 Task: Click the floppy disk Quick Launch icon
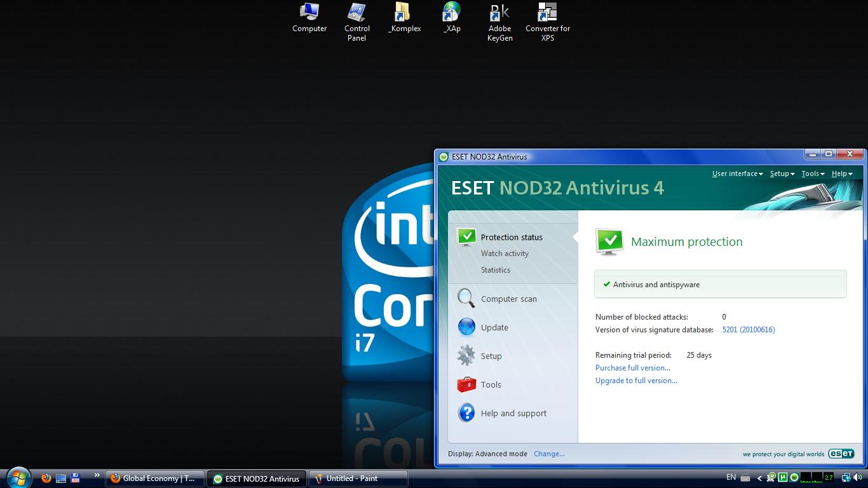point(75,478)
